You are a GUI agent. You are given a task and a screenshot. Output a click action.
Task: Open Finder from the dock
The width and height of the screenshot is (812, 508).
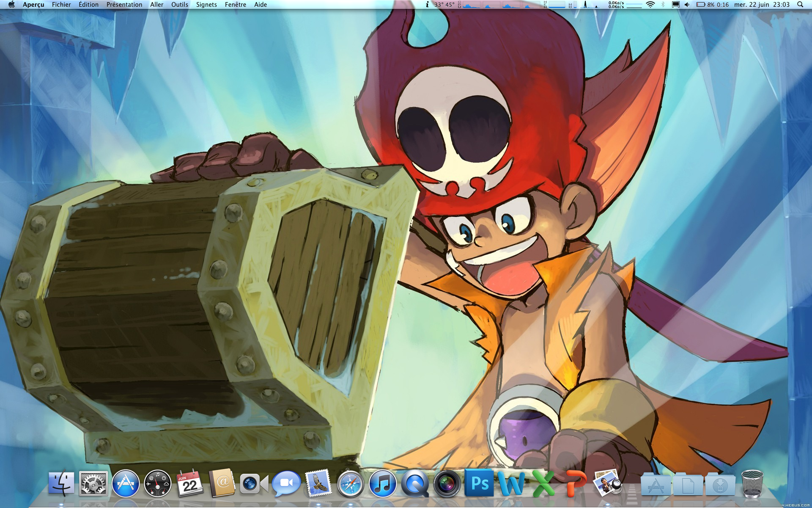[x=61, y=483]
